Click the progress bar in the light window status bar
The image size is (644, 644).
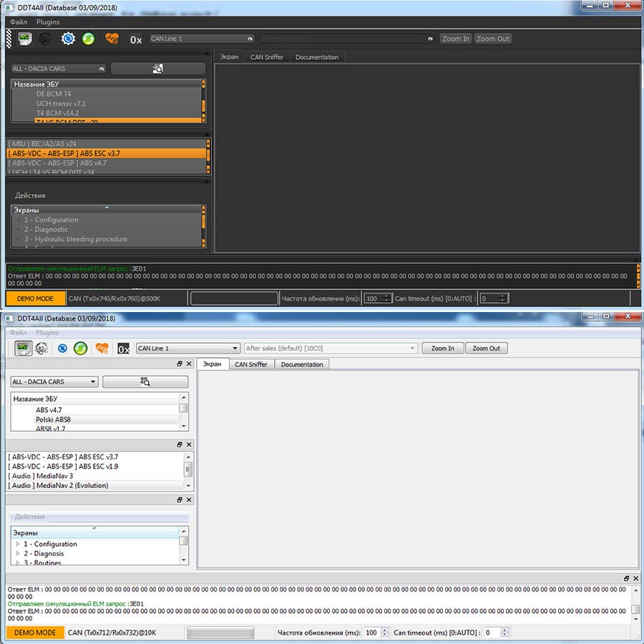pyautogui.click(x=220, y=633)
